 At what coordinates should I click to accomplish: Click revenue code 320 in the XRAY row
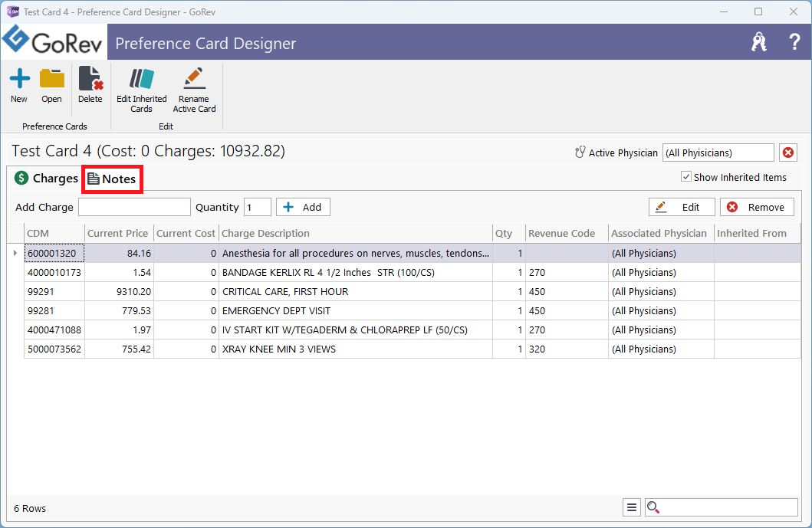pos(537,349)
